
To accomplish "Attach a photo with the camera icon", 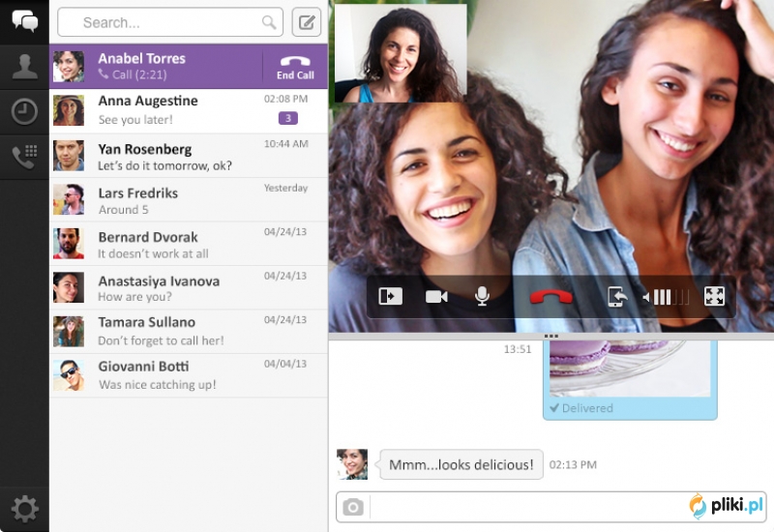I will click(353, 507).
